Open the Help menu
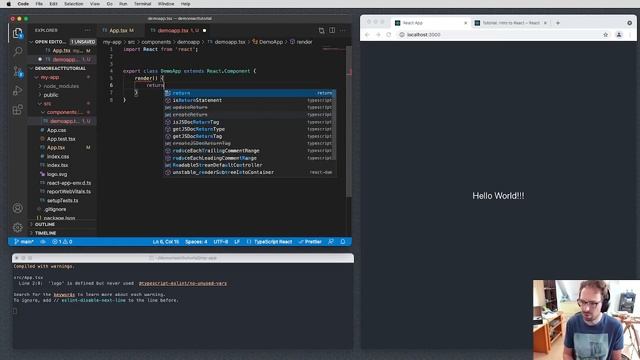Screen dimensions: 640x360 click(x=185, y=4)
